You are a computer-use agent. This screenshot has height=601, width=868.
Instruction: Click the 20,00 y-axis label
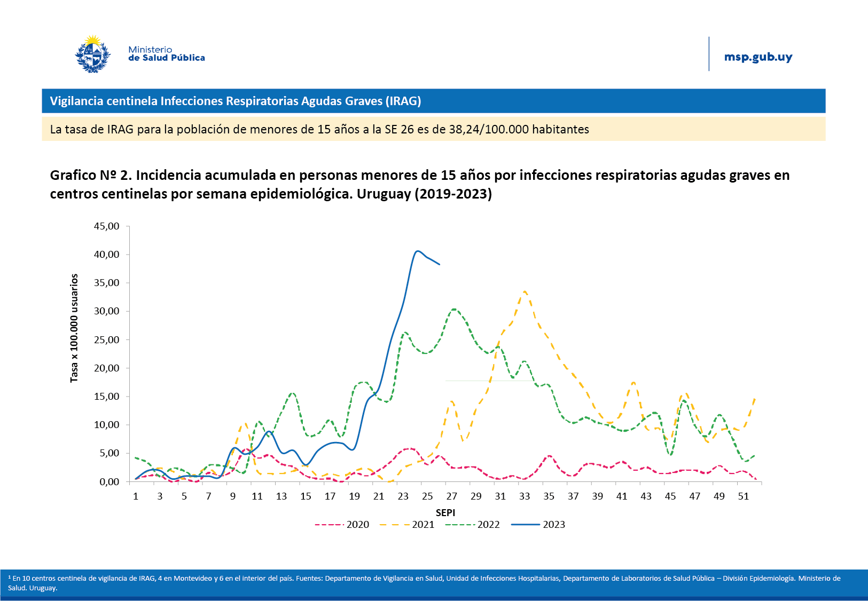107,368
